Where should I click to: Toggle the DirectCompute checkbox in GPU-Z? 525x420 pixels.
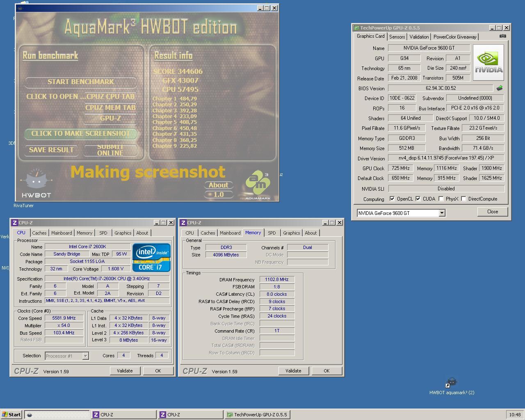(x=463, y=199)
